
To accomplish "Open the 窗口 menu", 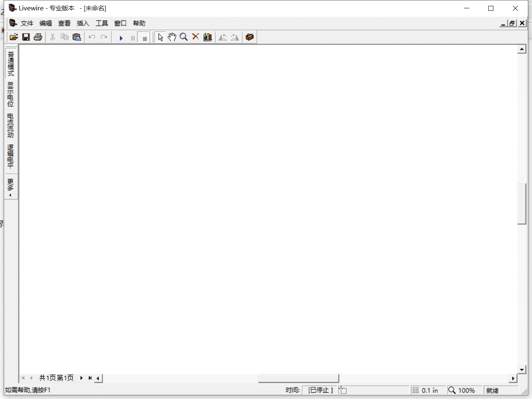I will (121, 23).
